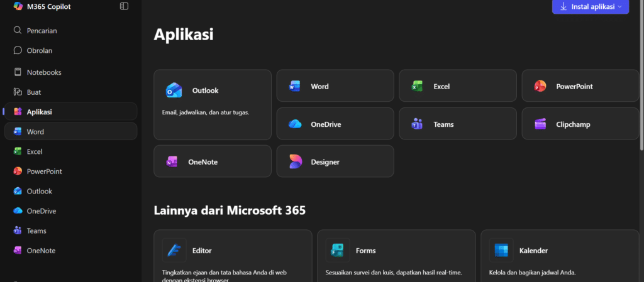The image size is (644, 282).
Task: Open Pencarian label in the sidebar
Action: coord(42,31)
